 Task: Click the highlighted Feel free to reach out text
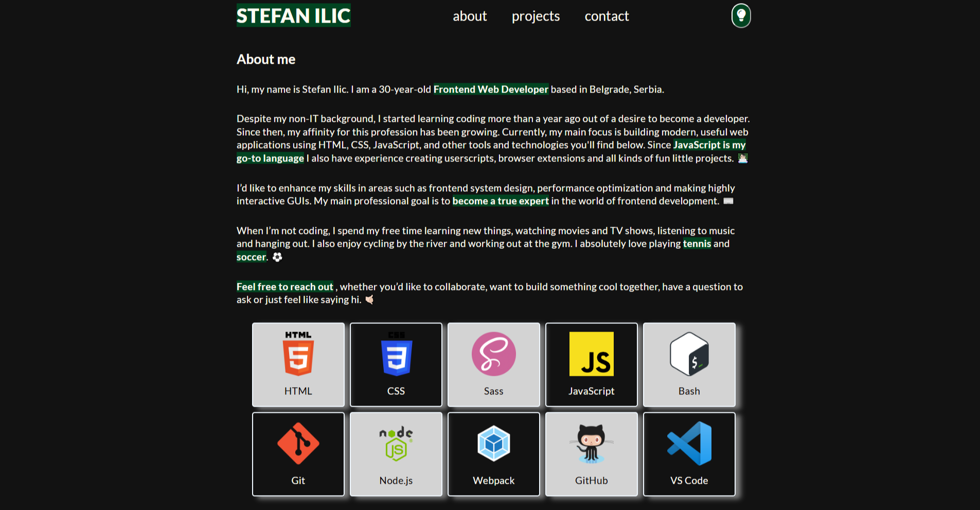pos(284,286)
